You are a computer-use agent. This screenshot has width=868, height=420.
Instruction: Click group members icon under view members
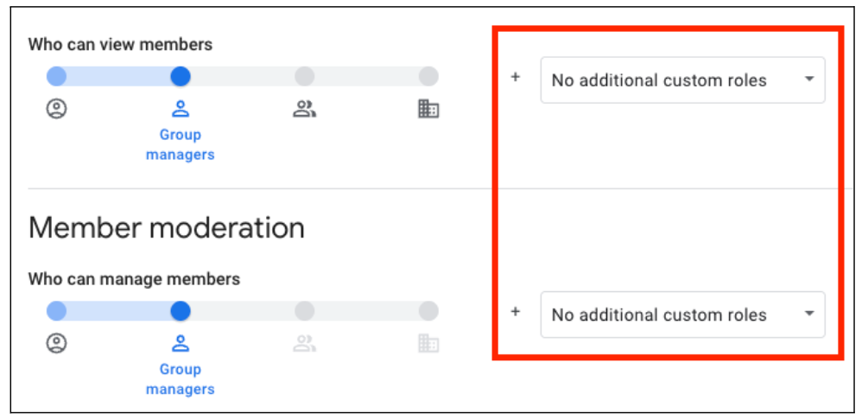point(304,110)
